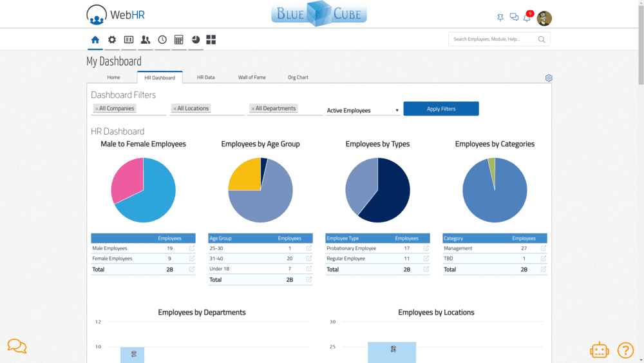644x363 pixels.
Task: Open the age group Total row export icon
Action: [309, 280]
